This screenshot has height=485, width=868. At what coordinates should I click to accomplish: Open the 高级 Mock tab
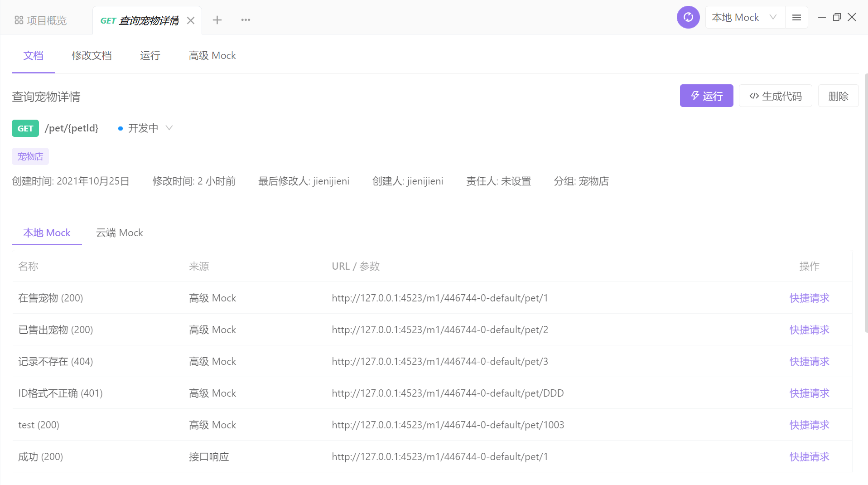coord(212,55)
